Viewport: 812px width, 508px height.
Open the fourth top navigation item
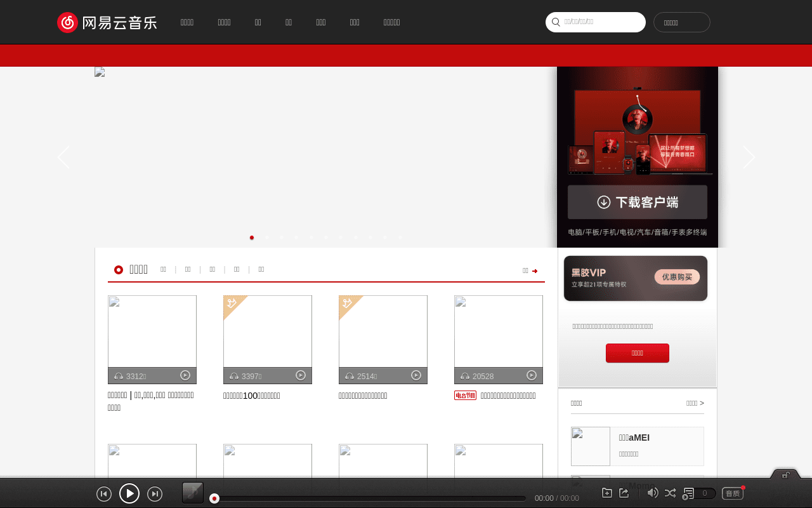click(x=289, y=22)
